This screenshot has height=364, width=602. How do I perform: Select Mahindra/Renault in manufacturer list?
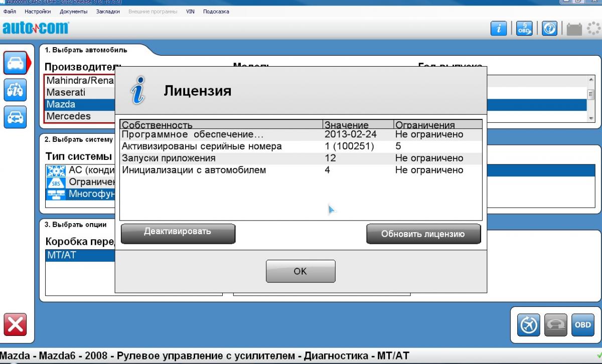[x=80, y=80]
